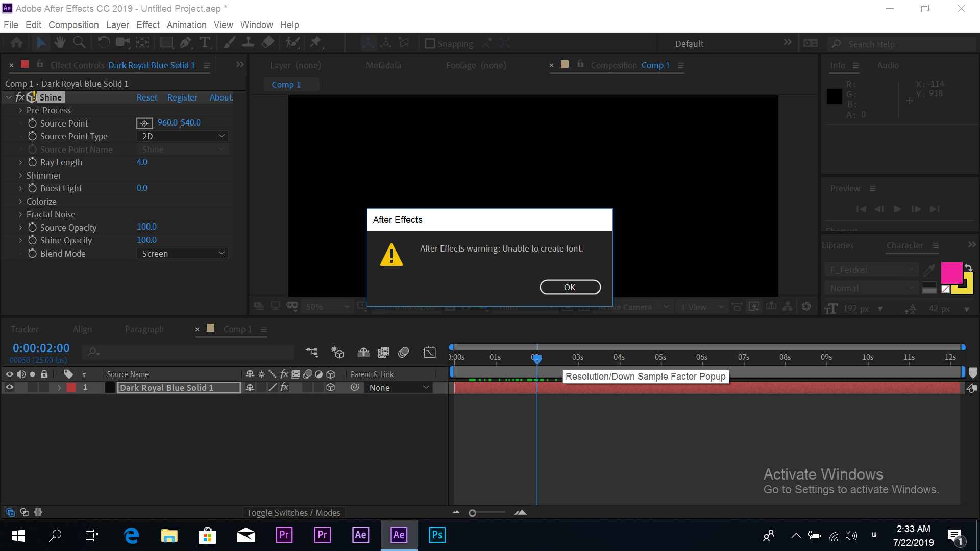Viewport: 980px width, 551px height.
Task: Open the Effect menu in menu bar
Action: tap(146, 25)
